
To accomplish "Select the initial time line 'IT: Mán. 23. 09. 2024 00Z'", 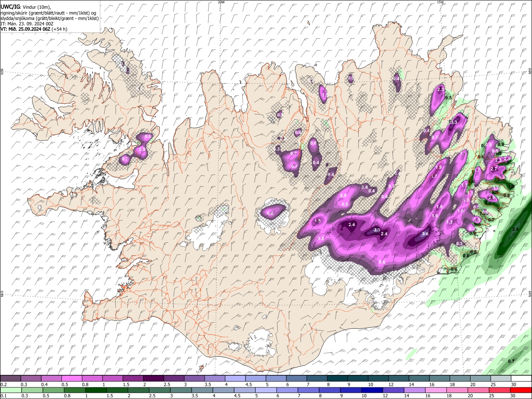I will pyautogui.click(x=27, y=24).
